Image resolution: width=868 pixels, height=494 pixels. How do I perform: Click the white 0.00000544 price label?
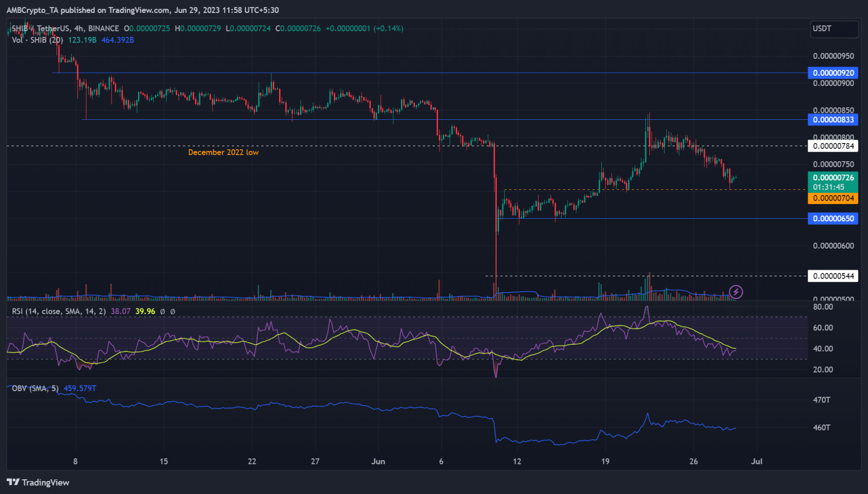832,276
